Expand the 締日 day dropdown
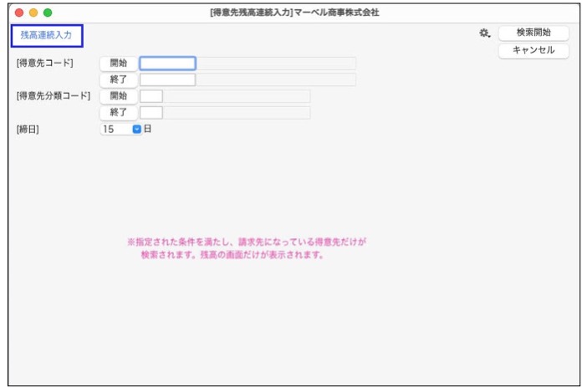 click(137, 130)
